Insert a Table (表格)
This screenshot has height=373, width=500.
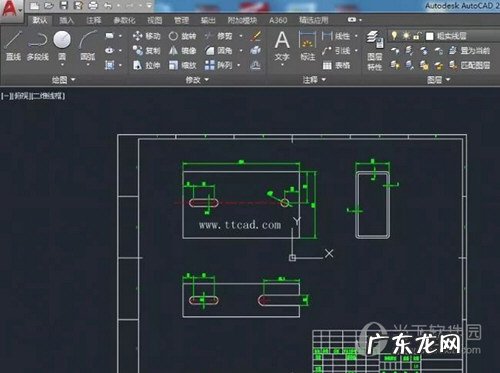[x=336, y=65]
